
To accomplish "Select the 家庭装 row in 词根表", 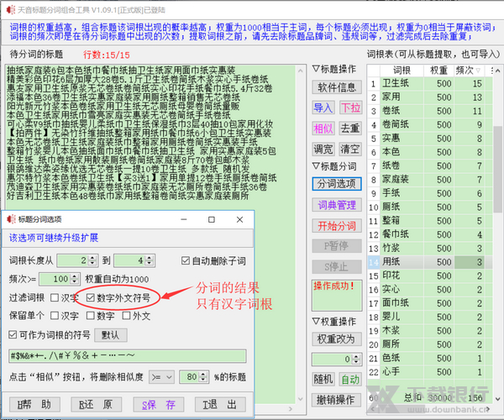I will 430,179.
